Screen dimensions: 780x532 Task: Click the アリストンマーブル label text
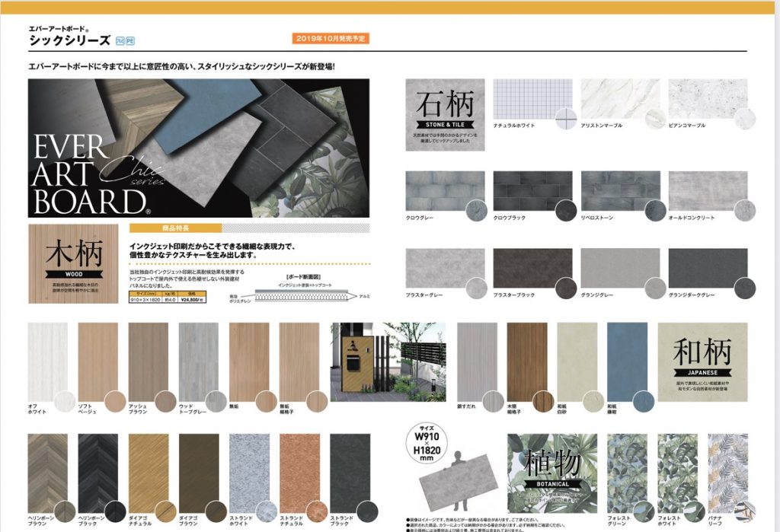(x=602, y=126)
